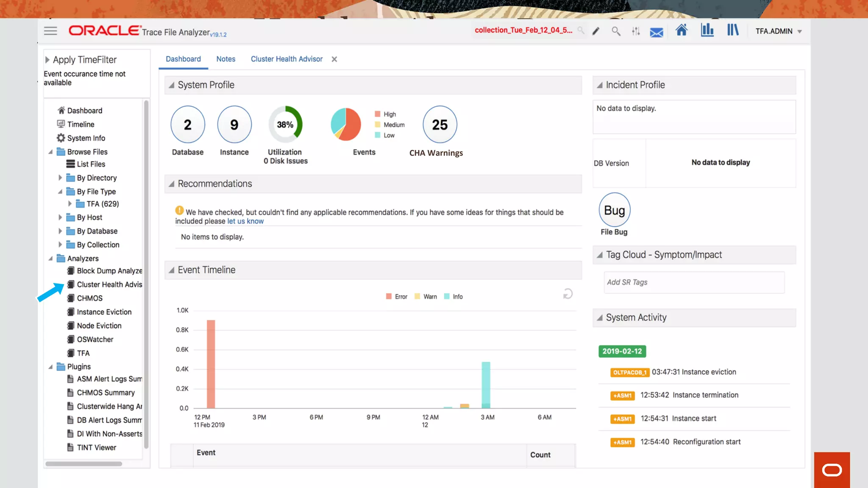868x488 pixels.
Task: Open the OSWatcher analyzer
Action: coord(90,339)
